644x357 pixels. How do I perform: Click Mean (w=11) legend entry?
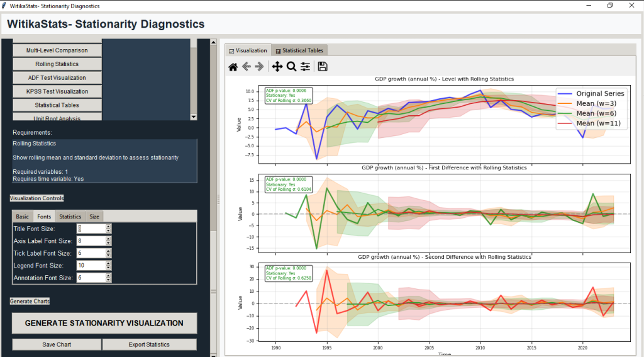pos(589,123)
